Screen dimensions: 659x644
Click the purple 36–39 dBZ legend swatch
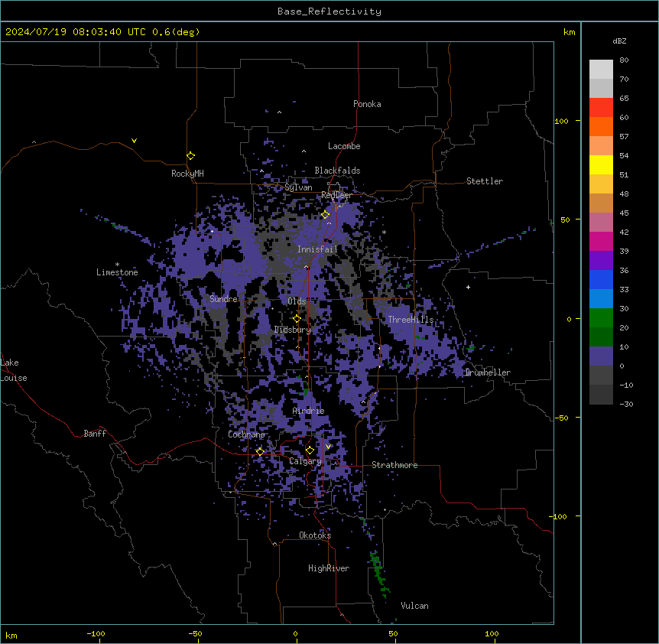click(601, 261)
